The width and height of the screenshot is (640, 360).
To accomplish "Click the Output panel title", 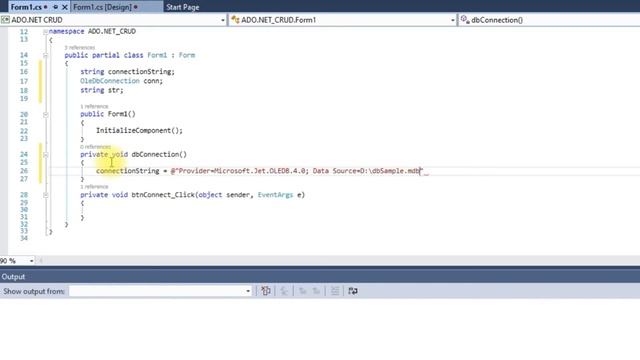I will pos(13,277).
